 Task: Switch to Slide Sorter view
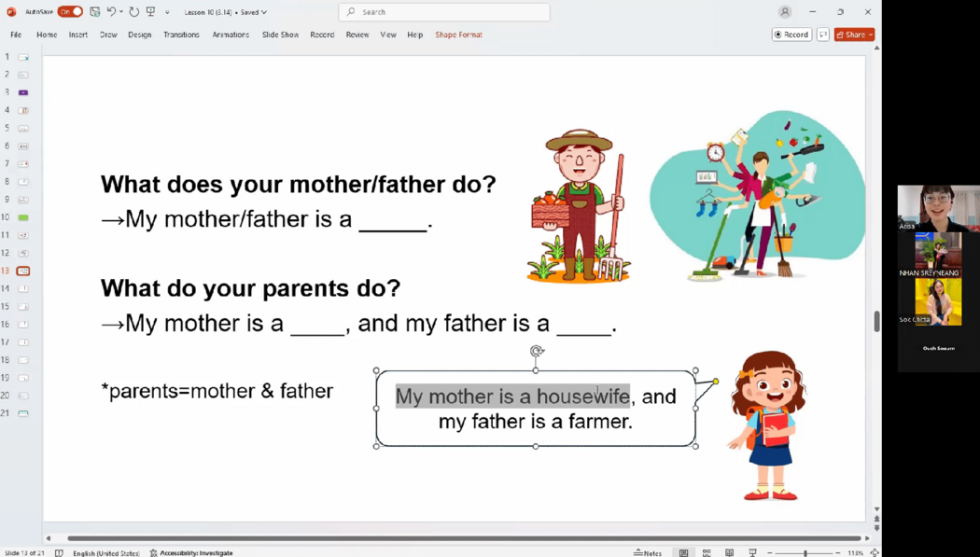coord(707,552)
